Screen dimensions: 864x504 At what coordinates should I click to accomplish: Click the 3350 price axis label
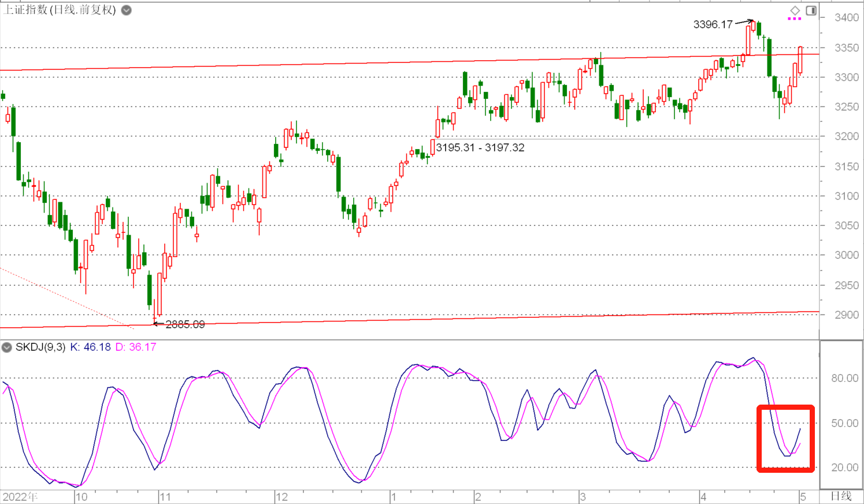click(847, 48)
